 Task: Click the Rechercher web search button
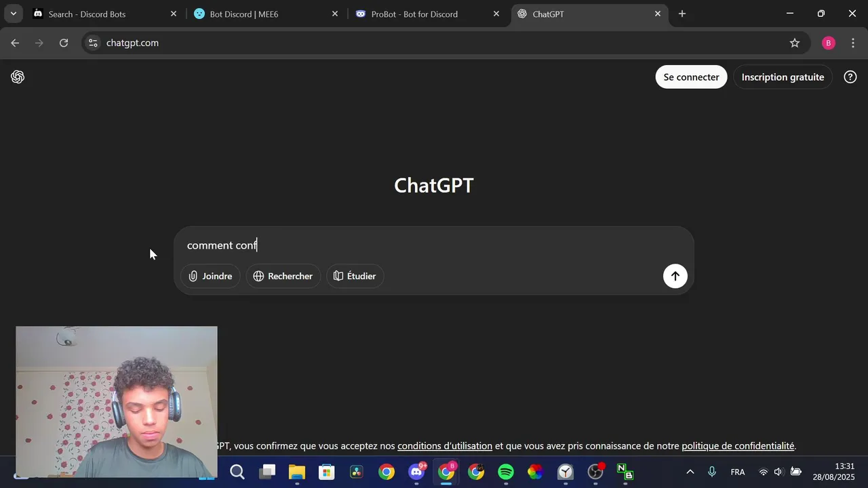coord(283,276)
